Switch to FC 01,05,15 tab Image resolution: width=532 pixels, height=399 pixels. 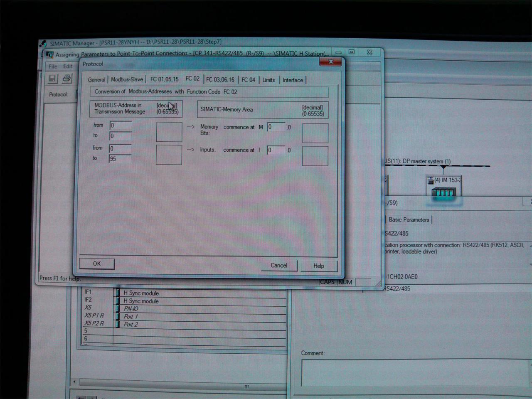point(165,79)
